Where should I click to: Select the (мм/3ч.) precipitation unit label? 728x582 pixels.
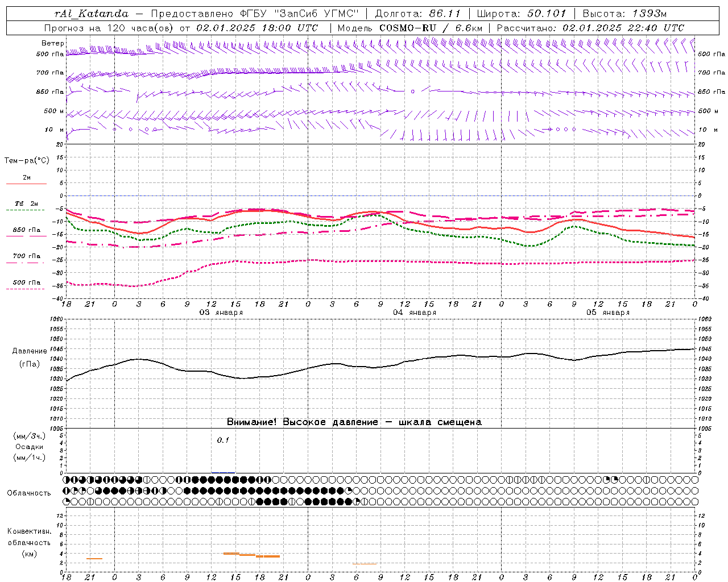30,436
